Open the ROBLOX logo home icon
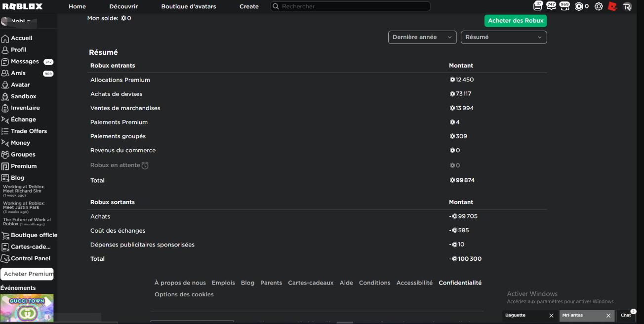 pos(23,6)
